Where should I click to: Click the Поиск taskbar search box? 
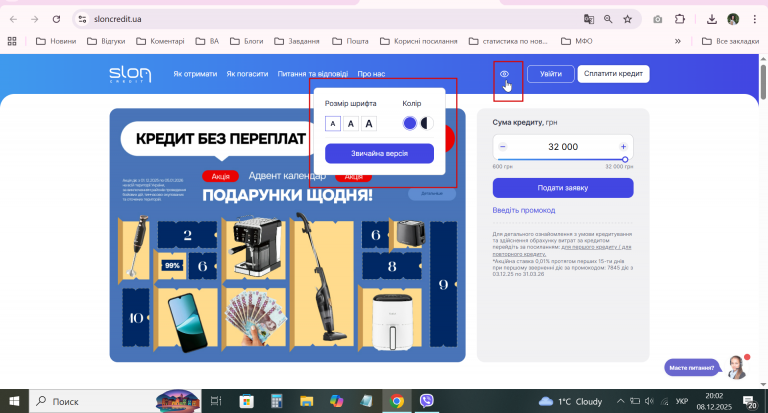(x=115, y=401)
